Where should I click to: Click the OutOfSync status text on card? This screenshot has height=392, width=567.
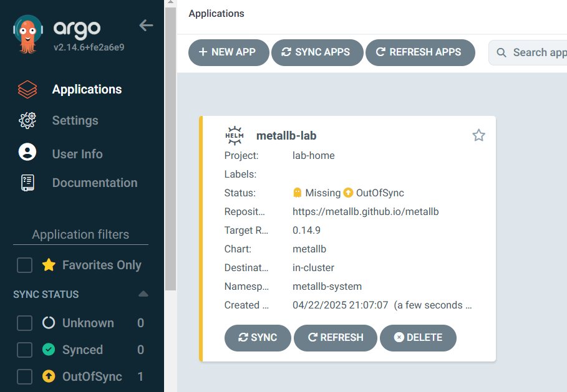click(380, 193)
